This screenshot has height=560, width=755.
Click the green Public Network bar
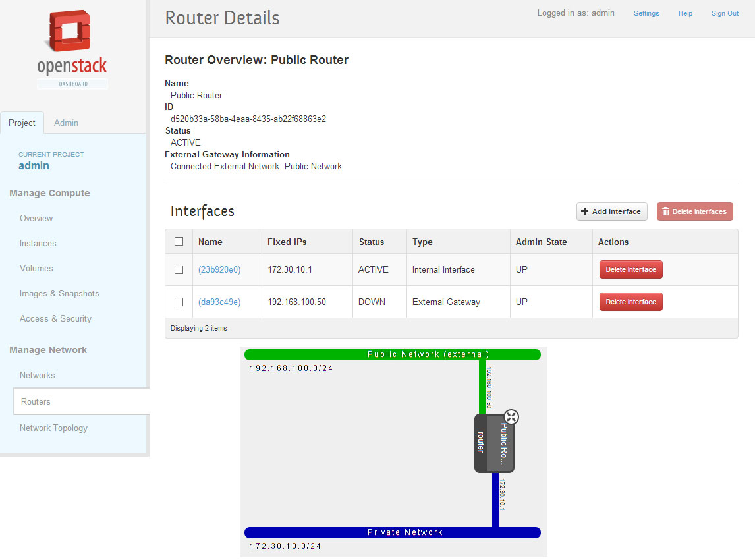click(392, 354)
